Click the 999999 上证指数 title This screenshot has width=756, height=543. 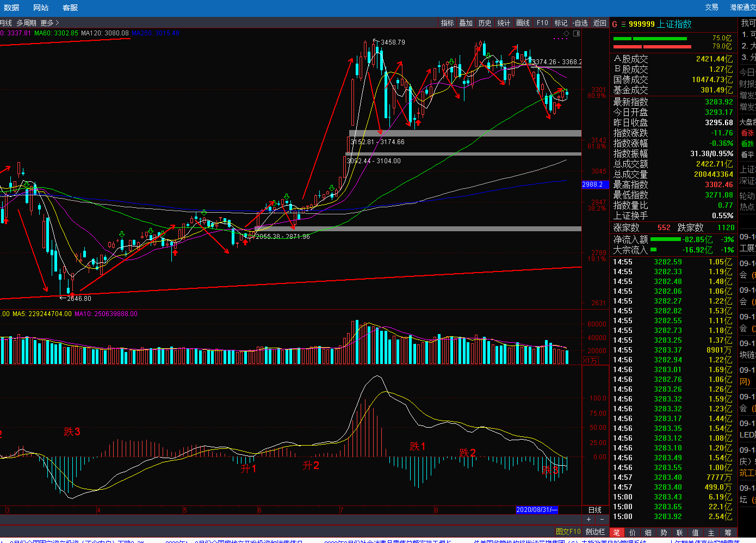[x=660, y=24]
